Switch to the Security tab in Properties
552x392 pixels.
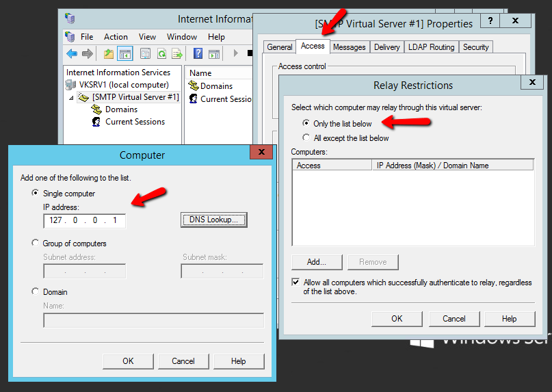[475, 47]
